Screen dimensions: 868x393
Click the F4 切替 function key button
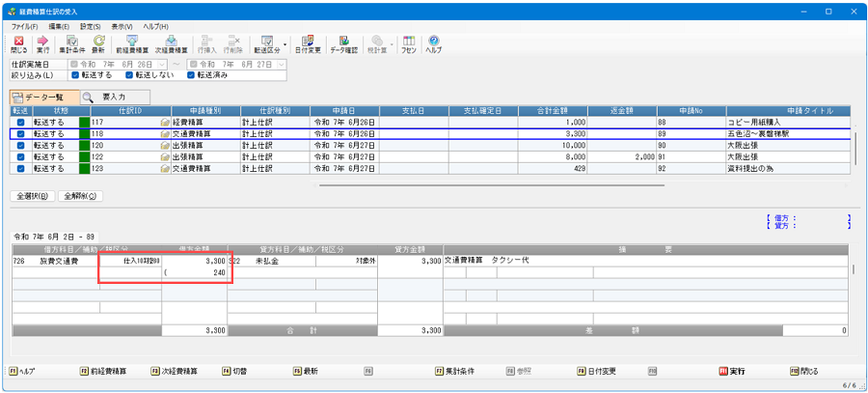[x=234, y=372]
